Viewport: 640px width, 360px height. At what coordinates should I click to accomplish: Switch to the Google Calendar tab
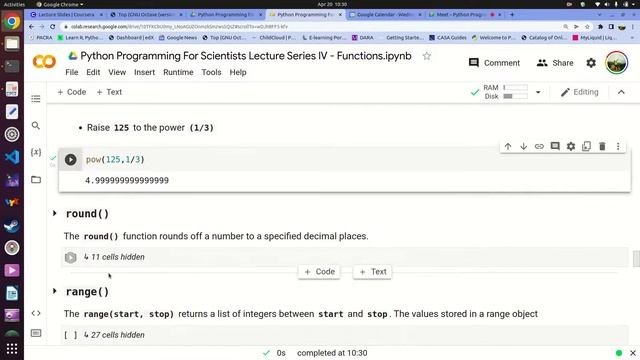[385, 14]
